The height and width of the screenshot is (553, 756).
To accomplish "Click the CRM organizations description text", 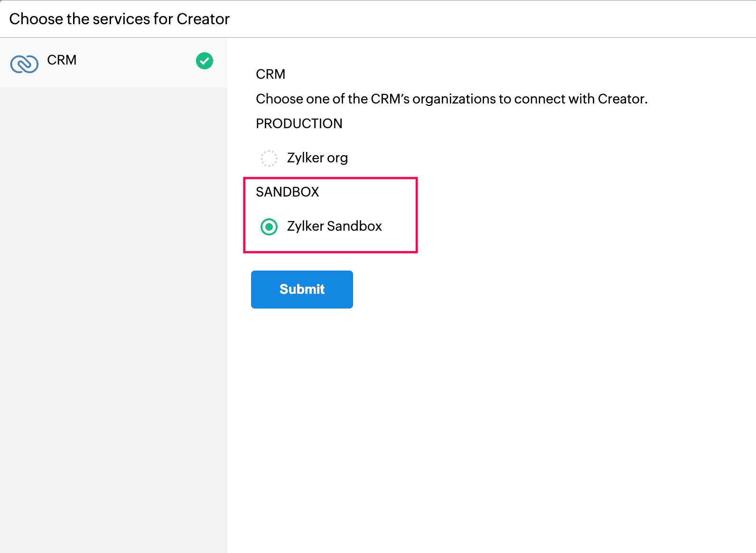I will tap(451, 99).
